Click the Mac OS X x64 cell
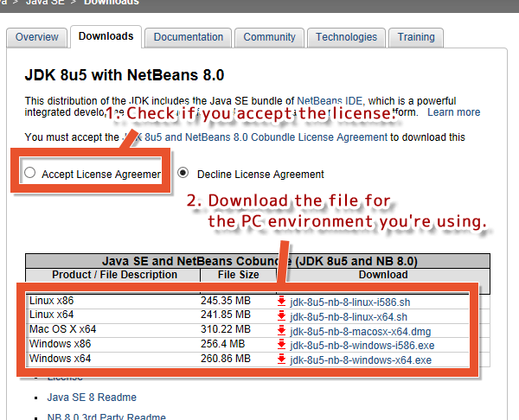This screenshot has width=519, height=420. tap(62, 329)
